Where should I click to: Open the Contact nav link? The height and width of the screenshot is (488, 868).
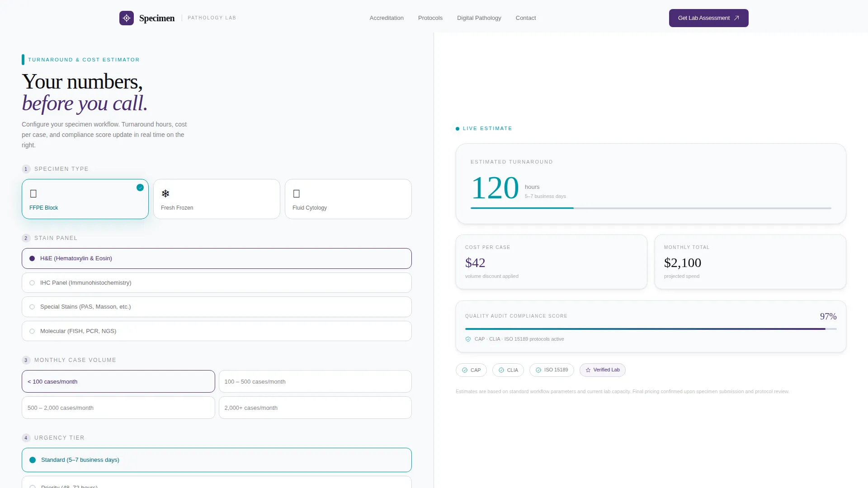coord(526,18)
